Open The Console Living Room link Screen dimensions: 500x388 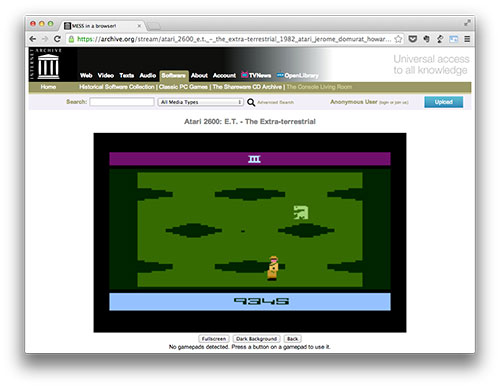point(319,87)
